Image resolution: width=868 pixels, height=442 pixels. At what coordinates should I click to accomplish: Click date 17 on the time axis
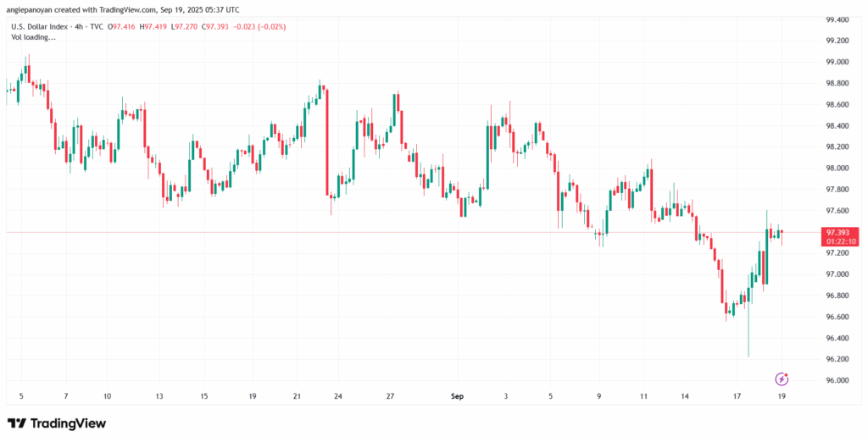(x=737, y=395)
